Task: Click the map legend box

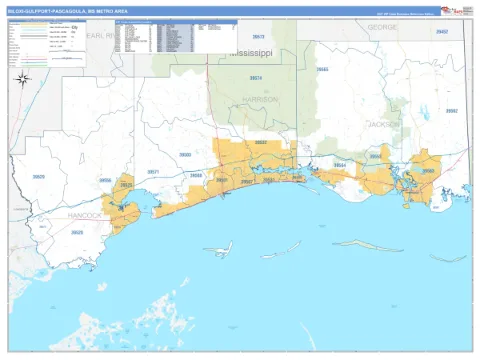Action: pyautogui.click(x=47, y=43)
